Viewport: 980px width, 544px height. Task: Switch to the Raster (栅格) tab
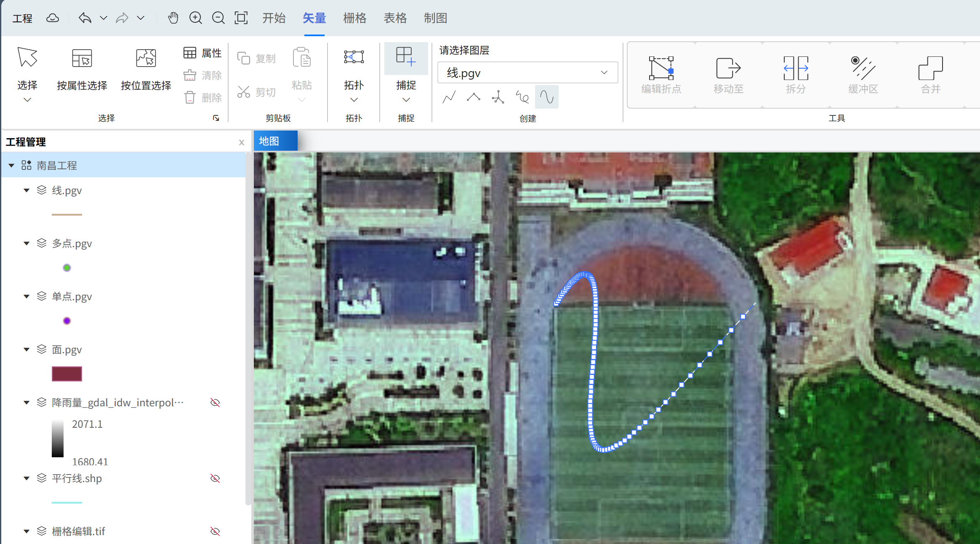click(354, 18)
